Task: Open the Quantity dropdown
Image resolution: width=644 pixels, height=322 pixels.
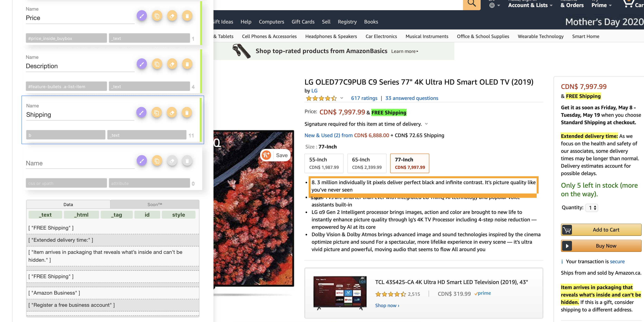Action: coord(592,208)
